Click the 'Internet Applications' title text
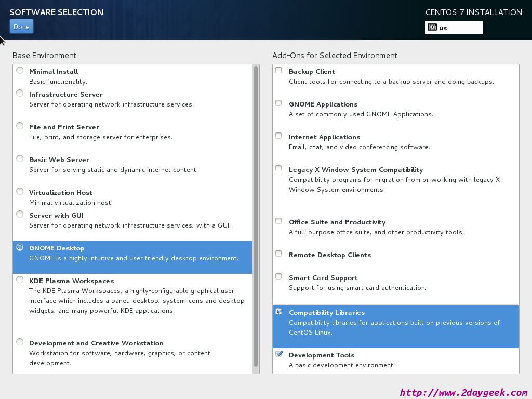This screenshot has width=532, height=399. [324, 137]
